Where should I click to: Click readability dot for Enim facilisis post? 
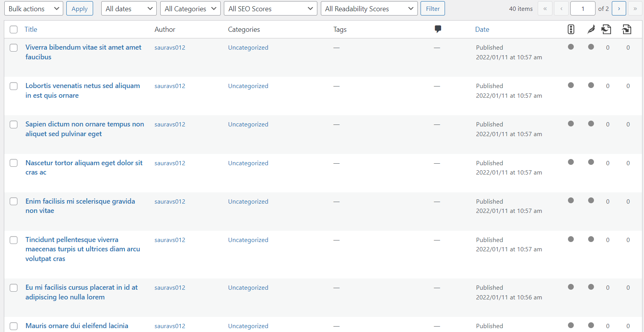click(591, 201)
